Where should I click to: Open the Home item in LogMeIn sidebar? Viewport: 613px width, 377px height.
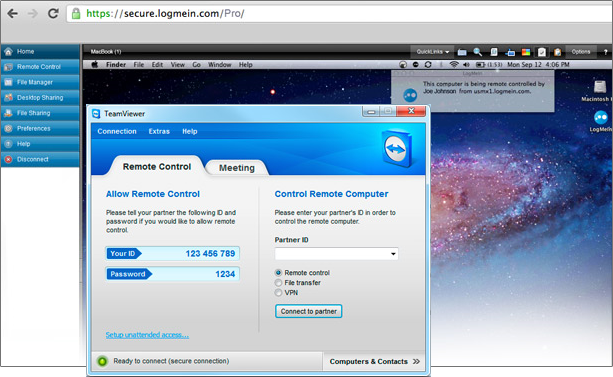tap(40, 52)
